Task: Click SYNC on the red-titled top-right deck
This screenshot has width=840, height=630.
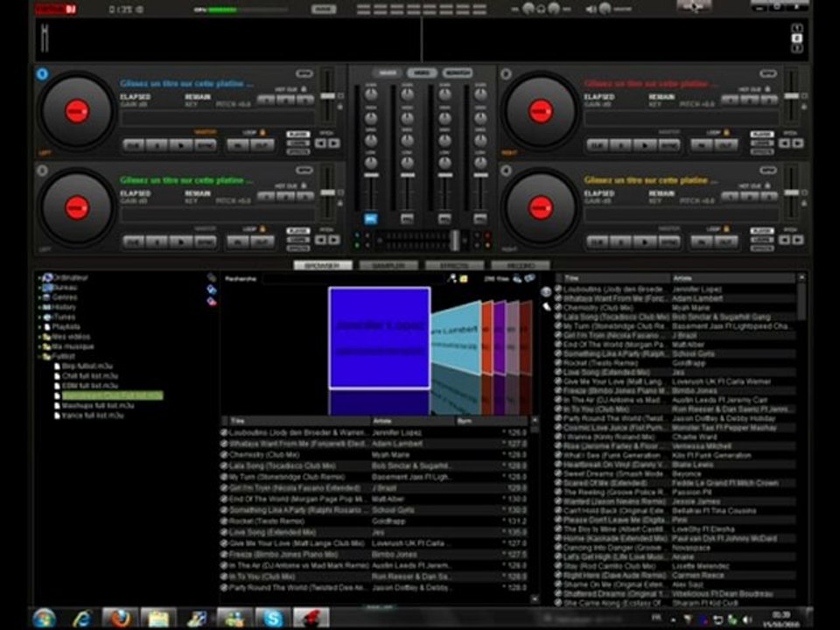Action: click(668, 144)
